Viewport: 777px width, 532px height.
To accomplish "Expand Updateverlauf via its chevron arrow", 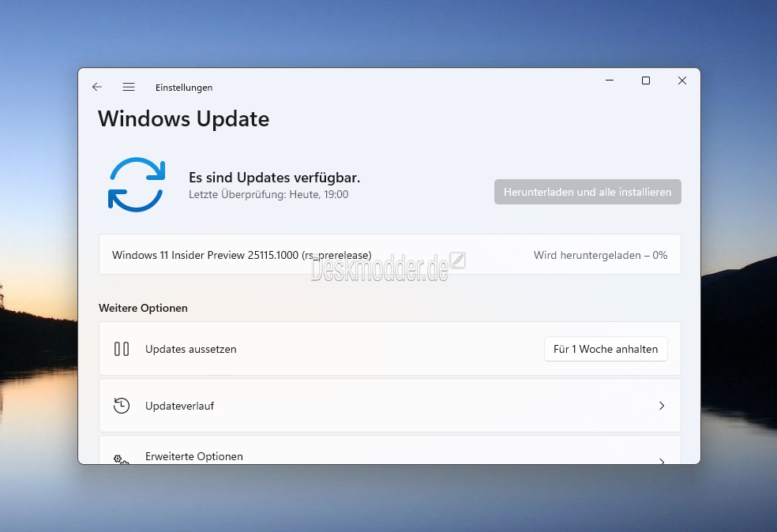I will [662, 406].
